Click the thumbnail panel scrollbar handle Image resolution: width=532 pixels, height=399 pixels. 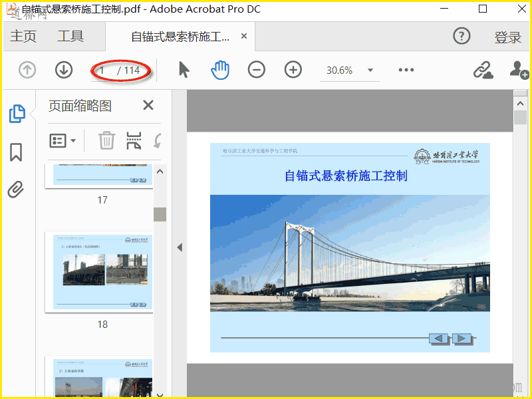point(160,214)
